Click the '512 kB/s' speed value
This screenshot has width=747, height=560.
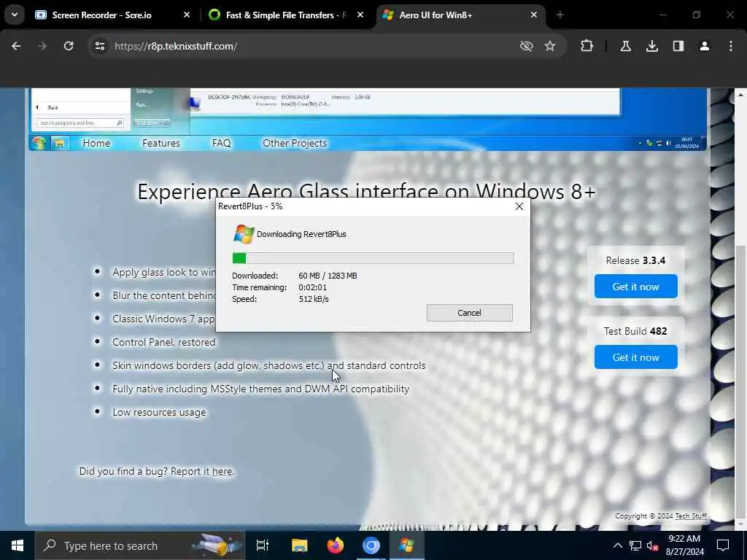point(314,299)
